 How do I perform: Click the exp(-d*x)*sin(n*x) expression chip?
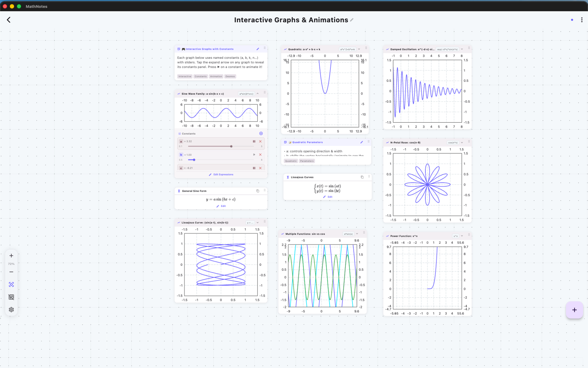pos(448,49)
